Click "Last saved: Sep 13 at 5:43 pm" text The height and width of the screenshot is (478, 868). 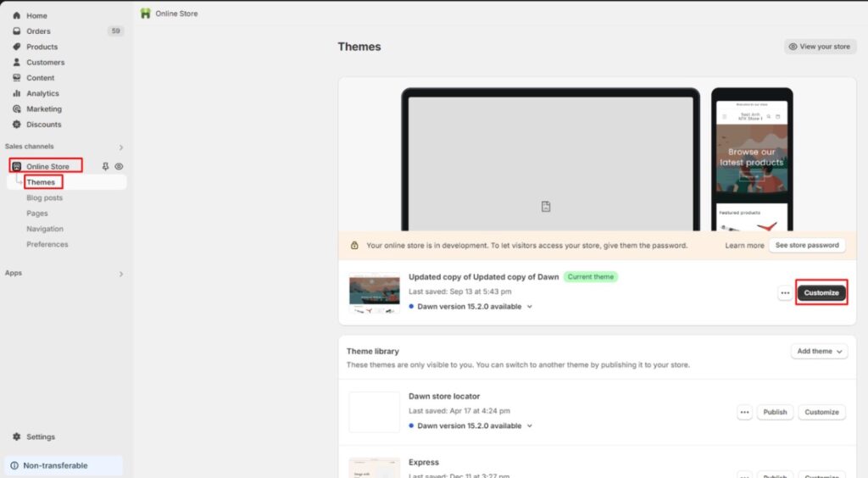[459, 292]
